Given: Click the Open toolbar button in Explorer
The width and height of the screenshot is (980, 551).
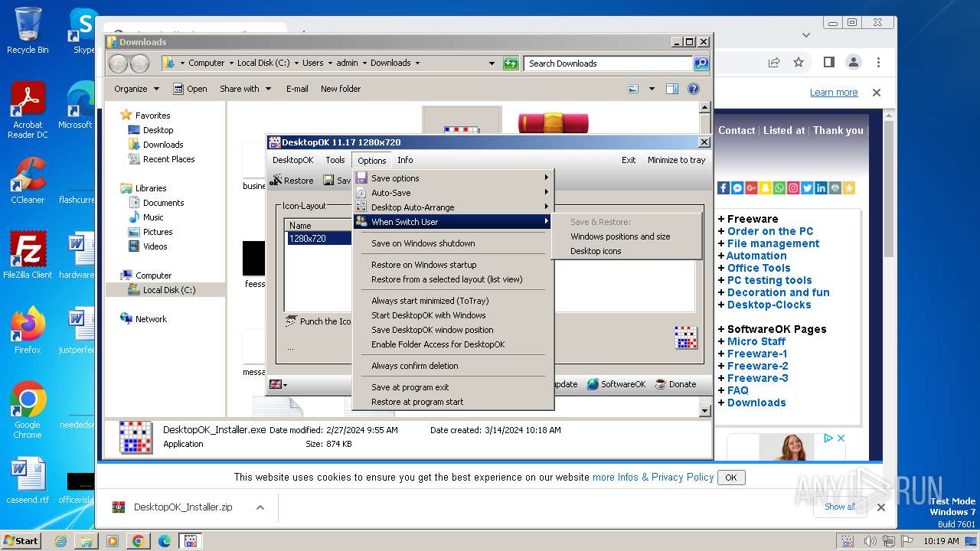Looking at the screenshot, I should (x=190, y=89).
